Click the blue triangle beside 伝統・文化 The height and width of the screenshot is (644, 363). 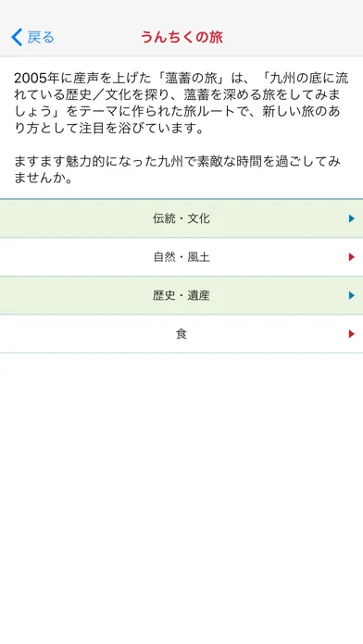[x=352, y=218]
